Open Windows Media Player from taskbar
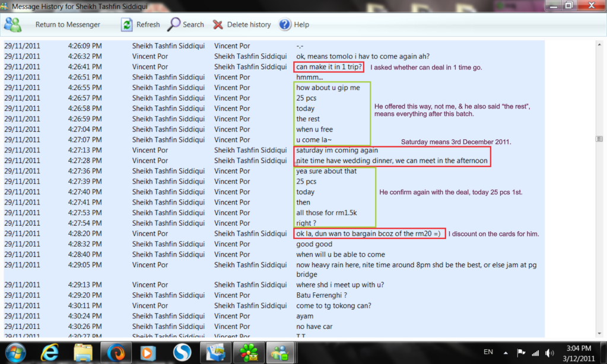607x364 pixels. tap(148, 353)
